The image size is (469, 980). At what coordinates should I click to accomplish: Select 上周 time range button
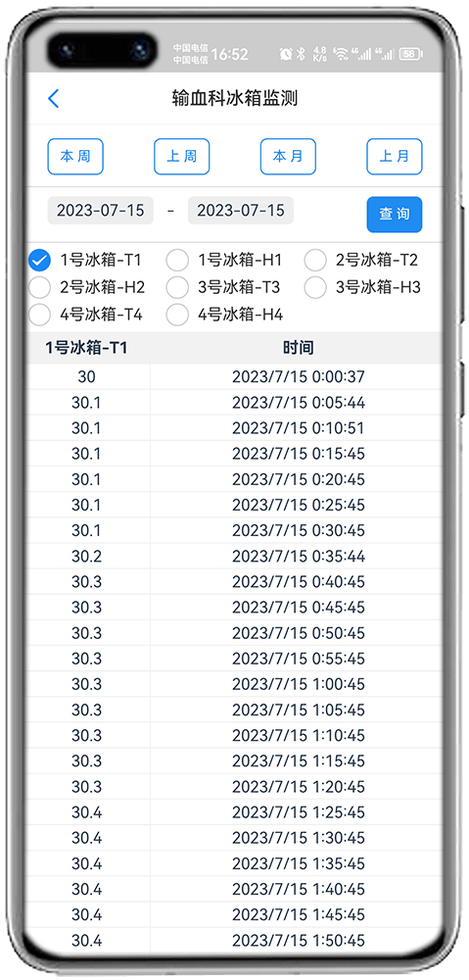tap(182, 156)
